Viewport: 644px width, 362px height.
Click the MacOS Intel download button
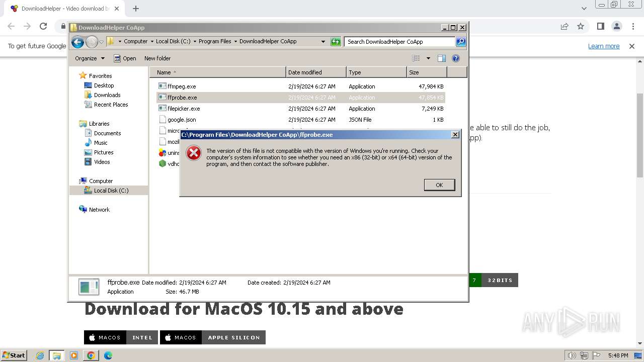(121, 337)
